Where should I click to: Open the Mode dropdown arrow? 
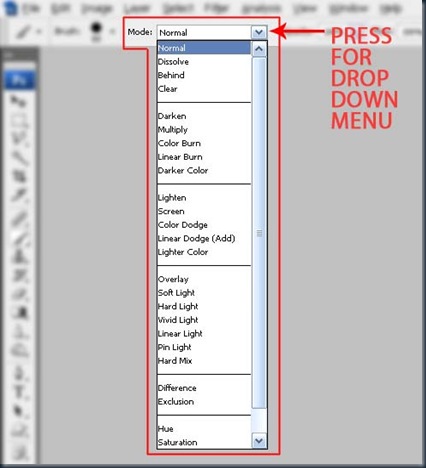[259, 32]
